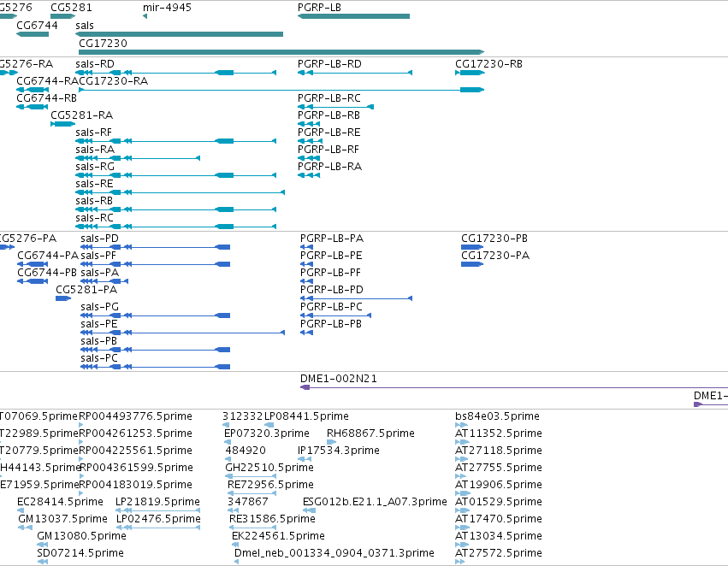Select the GH22510.5prime EST label

coord(269,468)
